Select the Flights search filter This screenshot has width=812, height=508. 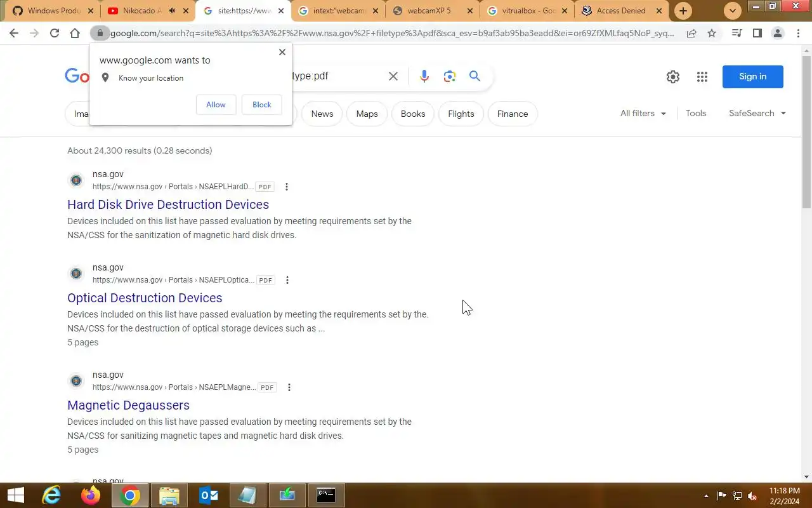click(461, 114)
